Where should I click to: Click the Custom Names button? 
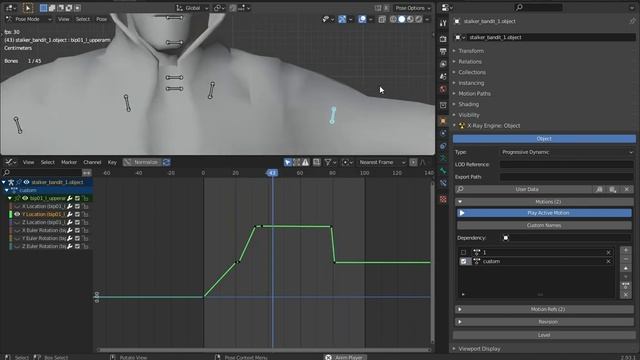pyautogui.click(x=544, y=226)
